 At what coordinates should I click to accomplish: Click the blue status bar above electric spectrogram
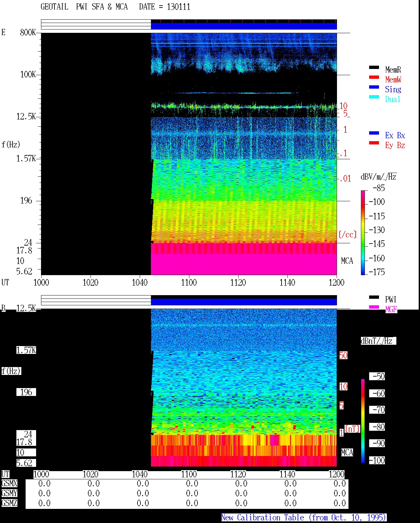pos(244,25)
